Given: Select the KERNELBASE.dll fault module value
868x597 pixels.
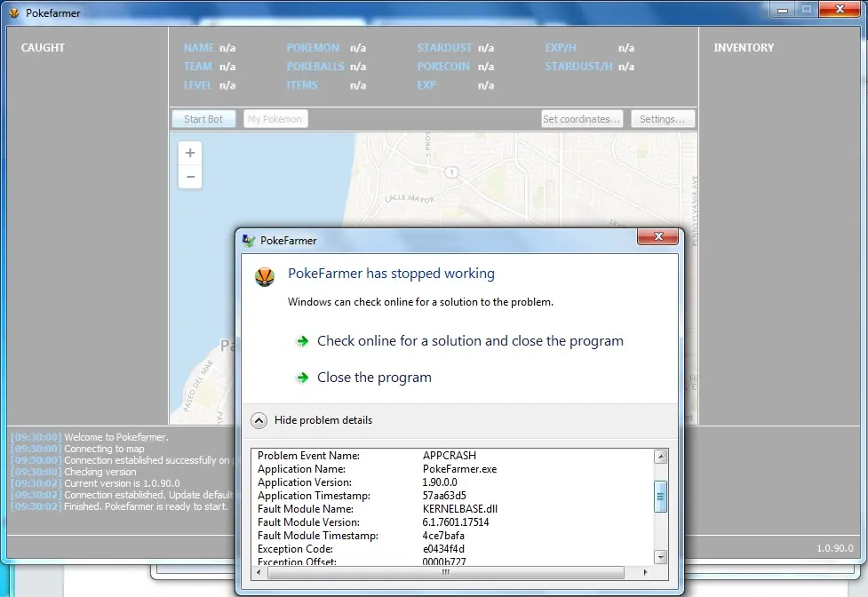Looking at the screenshot, I should [459, 508].
